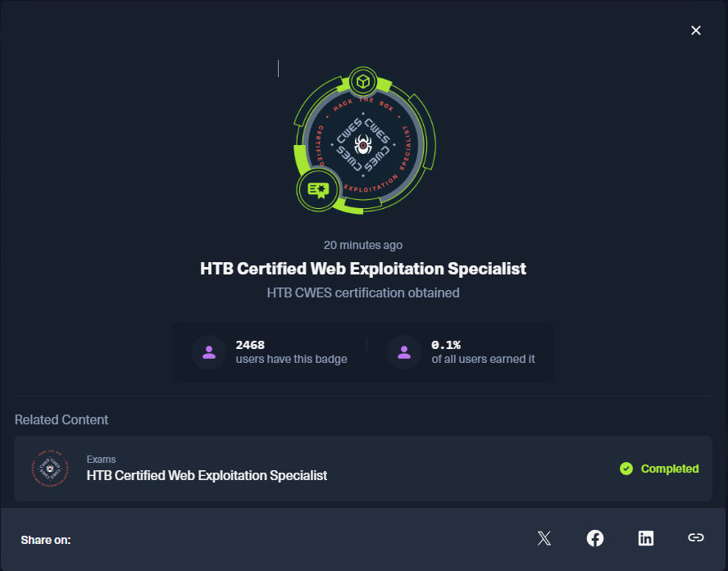Click the cube icon atop the badge

363,82
